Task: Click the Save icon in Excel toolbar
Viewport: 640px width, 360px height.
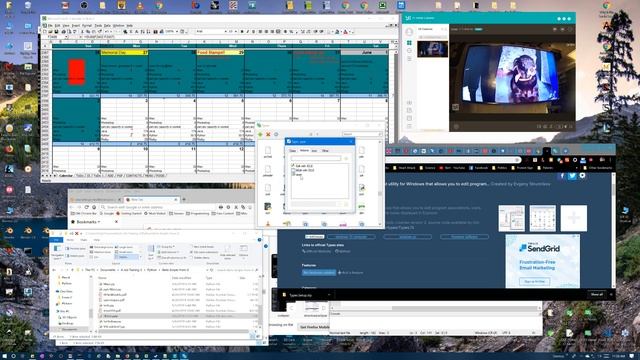Action: (x=56, y=31)
